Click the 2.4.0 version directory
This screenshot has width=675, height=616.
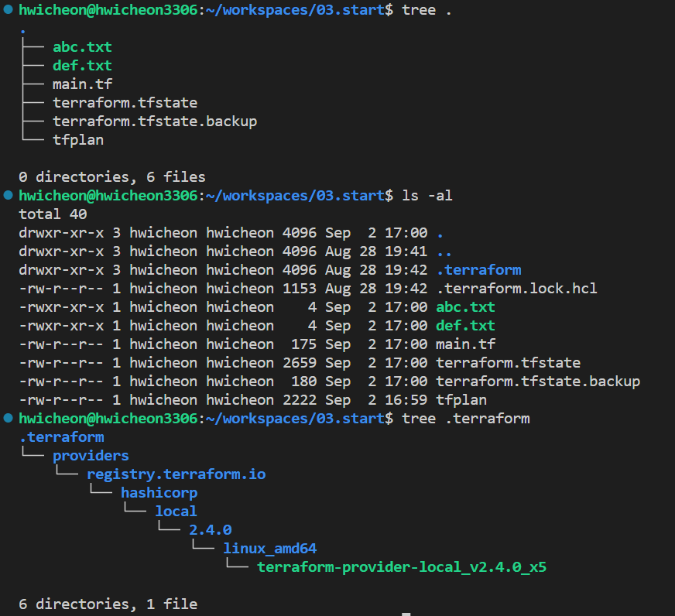tap(210, 530)
